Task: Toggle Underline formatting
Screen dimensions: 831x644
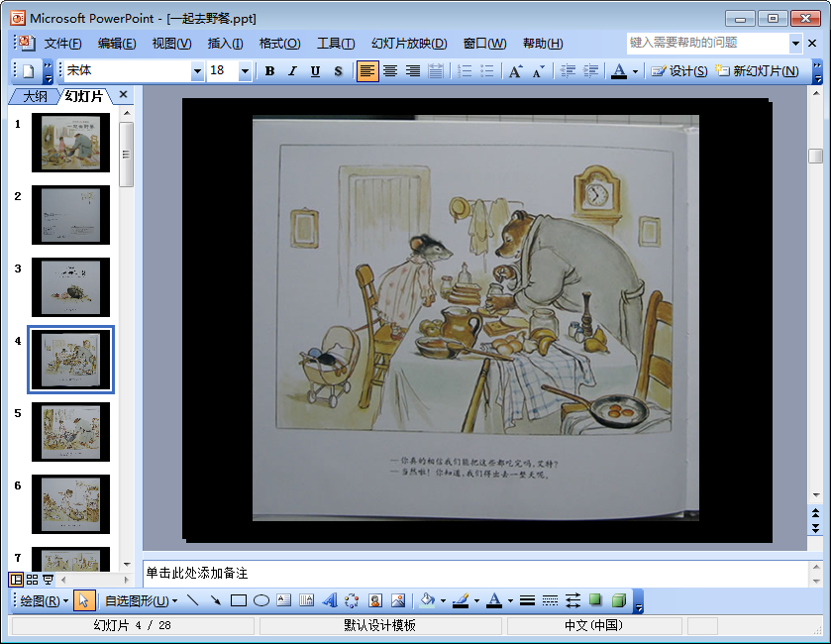Action: pos(315,71)
